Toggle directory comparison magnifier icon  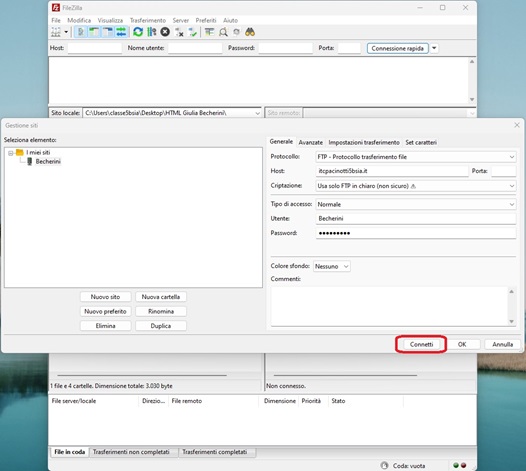[x=223, y=32]
